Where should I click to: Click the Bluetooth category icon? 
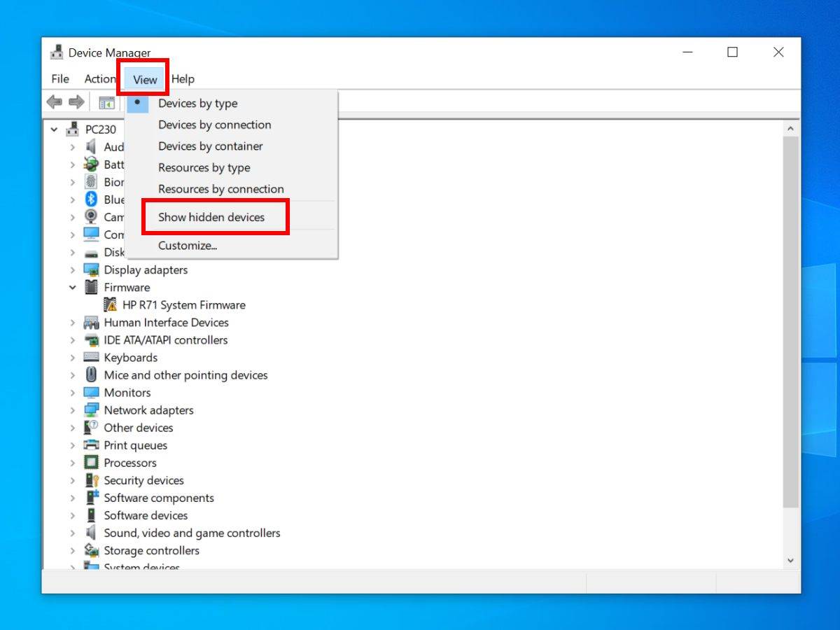pos(92,199)
